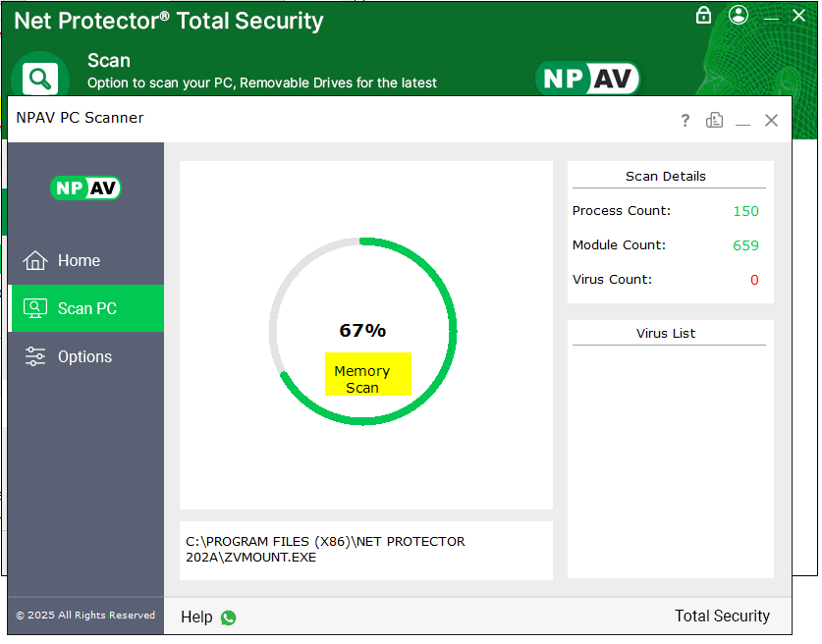Click the Scan magnifier icon in header
822x644 pixels.
pyautogui.click(x=40, y=79)
